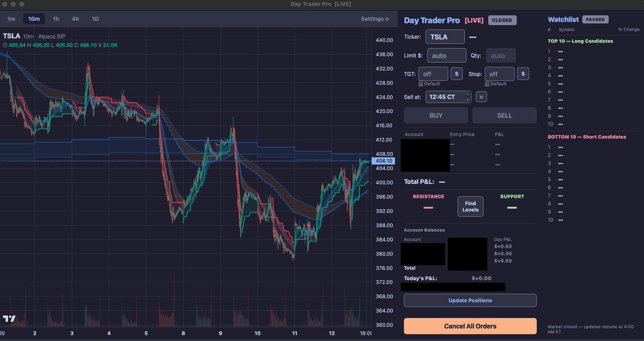This screenshot has height=341, width=644.
Task: Click the Account Balances heading
Action: click(x=425, y=230)
